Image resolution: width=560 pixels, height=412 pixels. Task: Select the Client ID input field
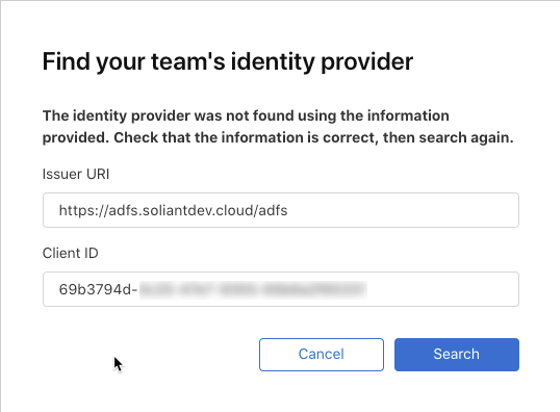(x=281, y=289)
